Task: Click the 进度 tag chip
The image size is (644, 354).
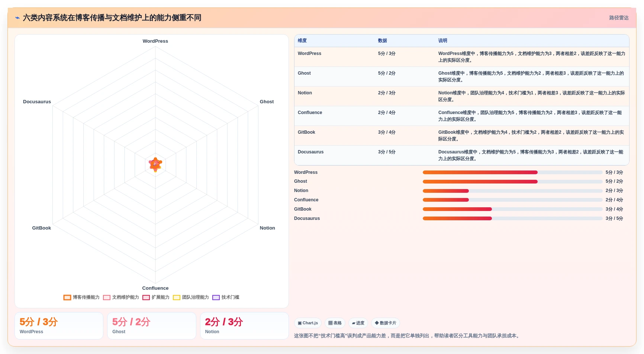Action: [358, 323]
